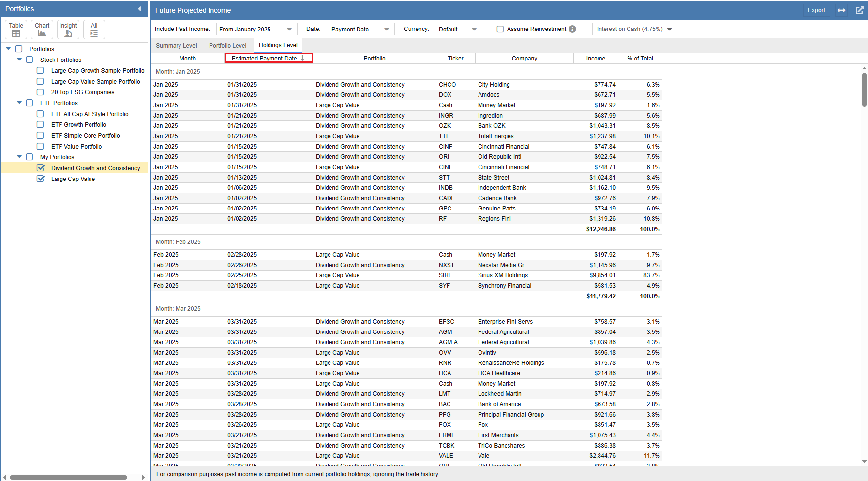868x481 pixels.
Task: Check the Stock Portfolios checkbox
Action: tap(30, 60)
